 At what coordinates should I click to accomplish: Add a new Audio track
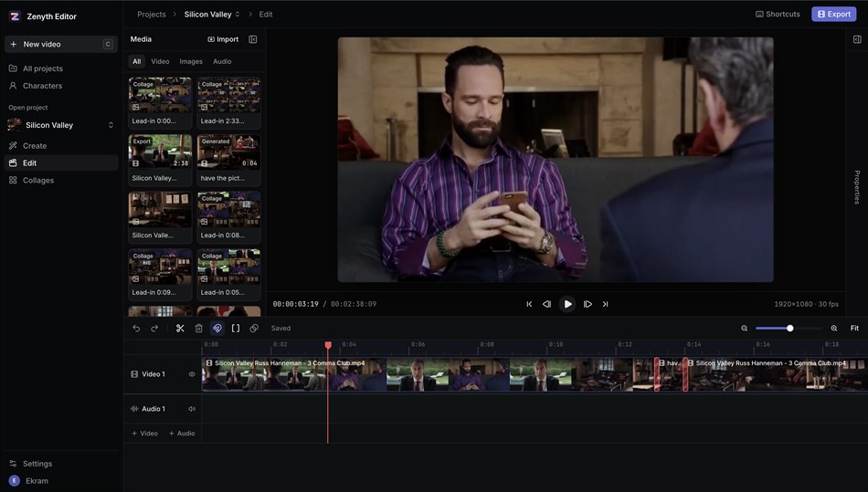click(182, 434)
